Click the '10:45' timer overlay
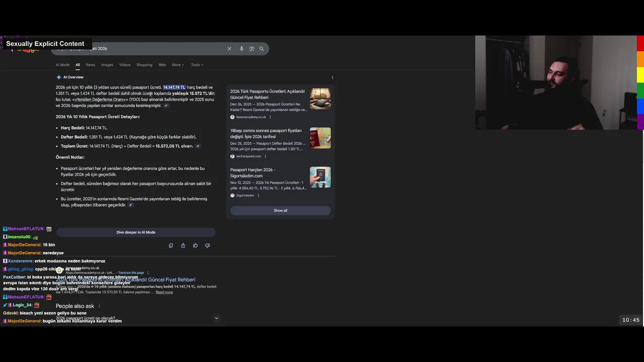Viewport: 644px width, 362px height. tap(631, 320)
